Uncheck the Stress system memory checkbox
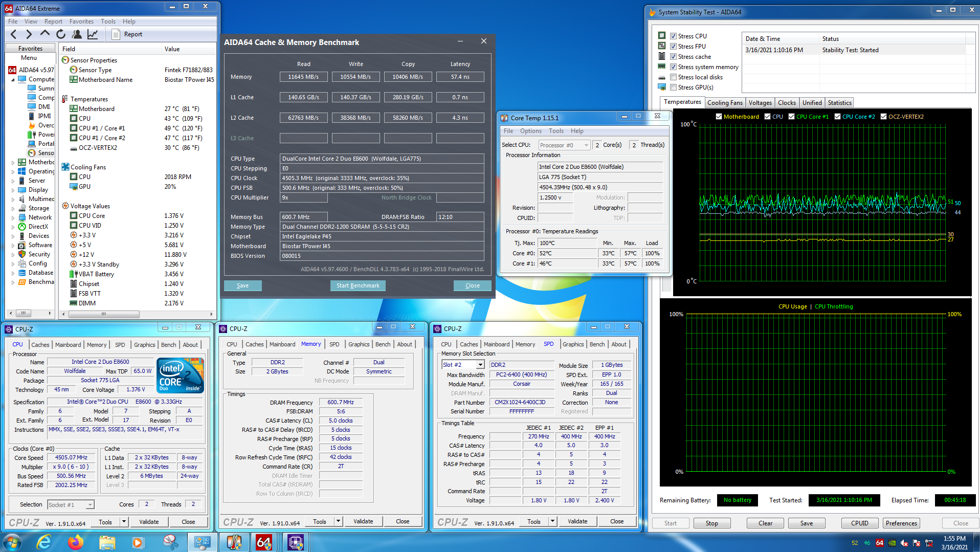Image resolution: width=980 pixels, height=552 pixels. click(x=674, y=67)
